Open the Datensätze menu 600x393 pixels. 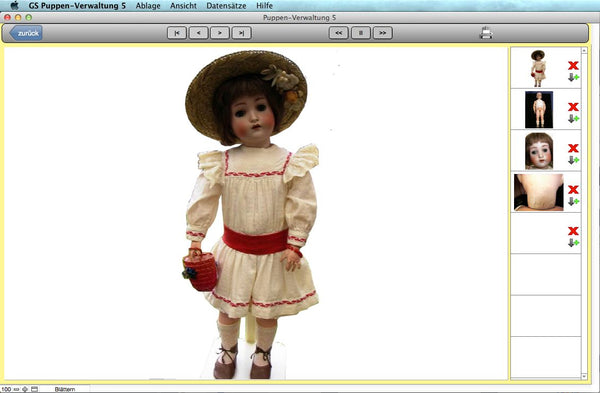click(226, 6)
